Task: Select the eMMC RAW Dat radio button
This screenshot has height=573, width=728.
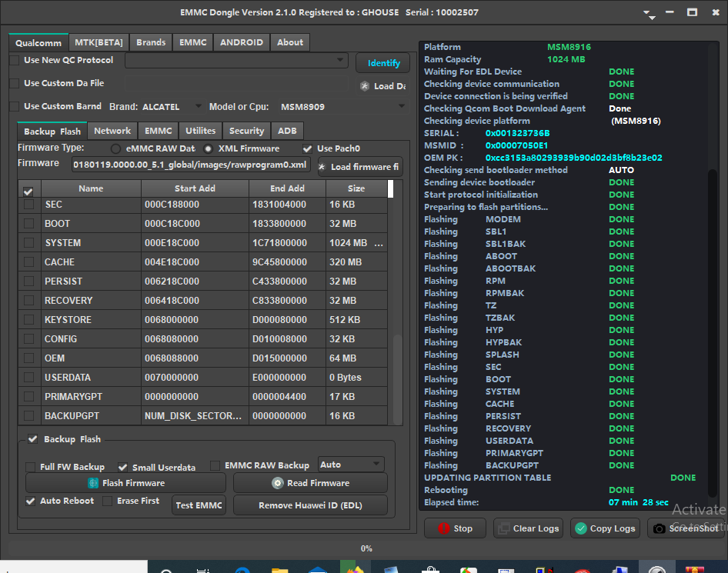Action: coord(116,148)
